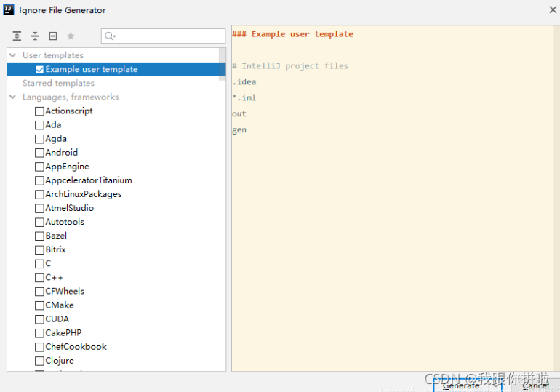Select Languages, frameworks label

[71, 97]
